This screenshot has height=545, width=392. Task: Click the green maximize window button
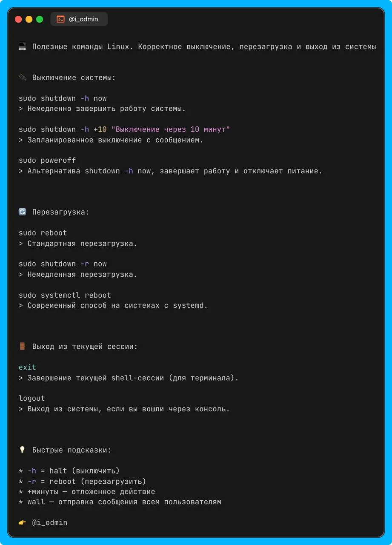[x=40, y=19]
